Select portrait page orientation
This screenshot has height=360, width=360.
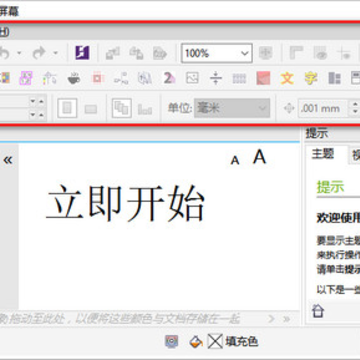click(x=67, y=108)
